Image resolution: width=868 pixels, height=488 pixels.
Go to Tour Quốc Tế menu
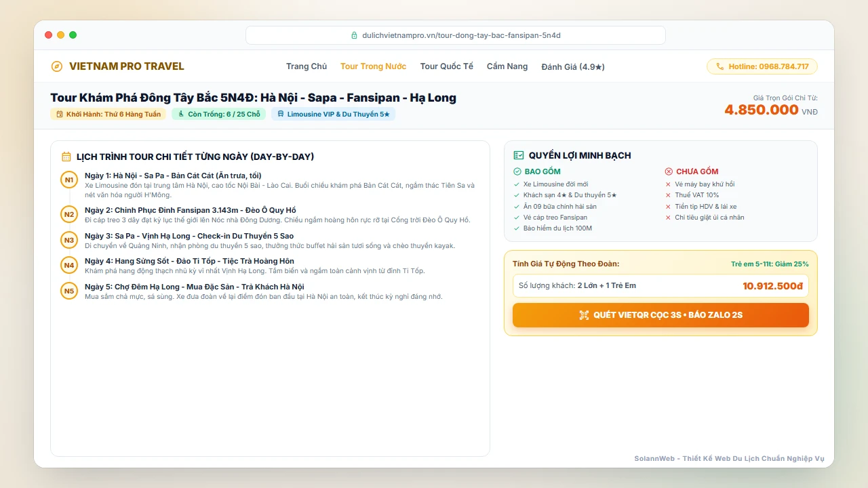coord(447,66)
